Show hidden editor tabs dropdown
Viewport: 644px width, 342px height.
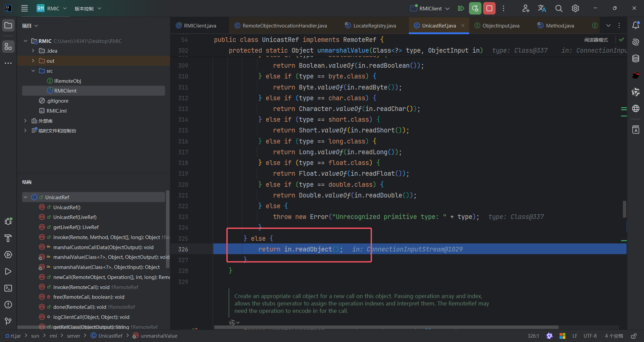coord(608,25)
